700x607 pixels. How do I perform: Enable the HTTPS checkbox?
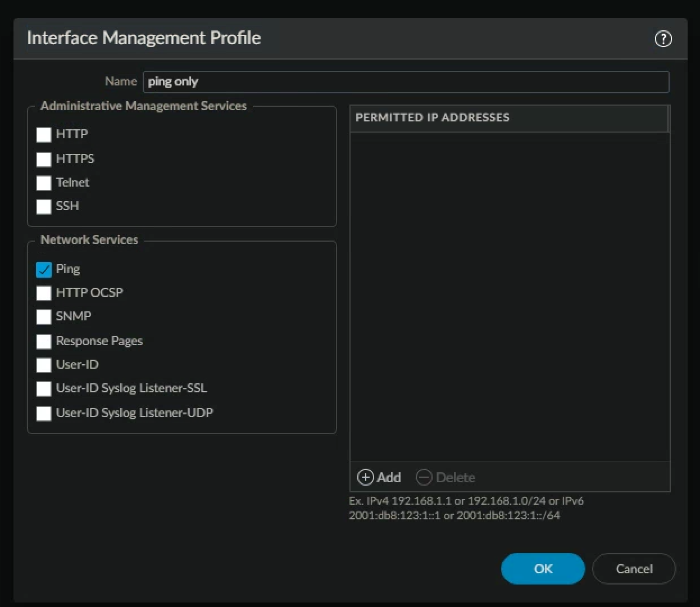(x=44, y=159)
